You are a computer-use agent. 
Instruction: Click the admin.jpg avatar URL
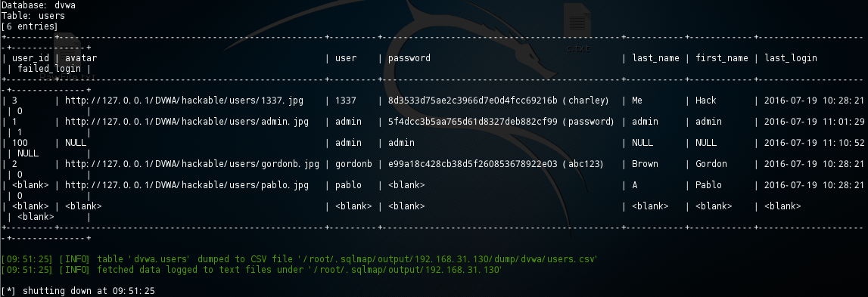pyautogui.click(x=187, y=122)
